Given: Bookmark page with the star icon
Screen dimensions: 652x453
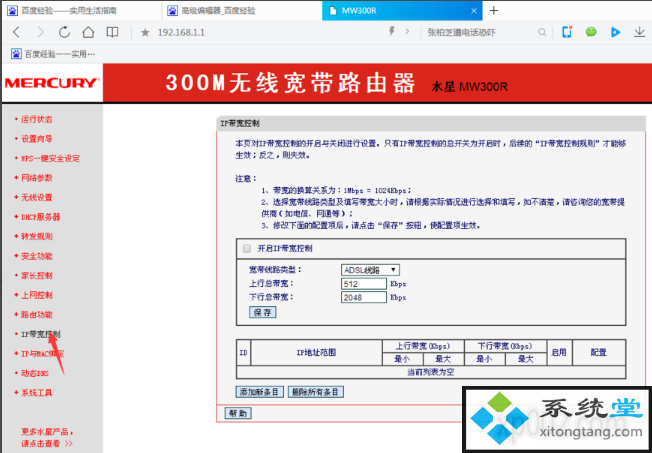Looking at the screenshot, I should click(145, 32).
